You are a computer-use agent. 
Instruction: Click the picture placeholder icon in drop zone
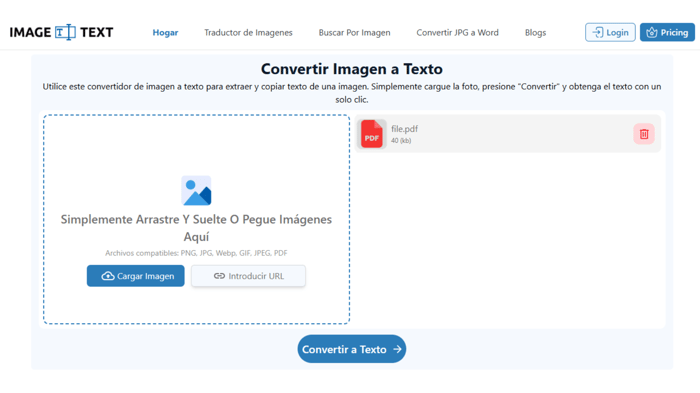coord(196,191)
